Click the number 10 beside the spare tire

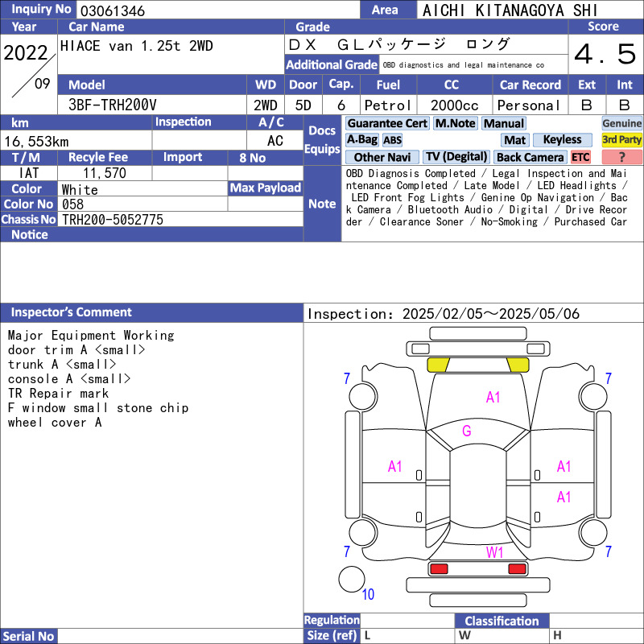pos(368,595)
